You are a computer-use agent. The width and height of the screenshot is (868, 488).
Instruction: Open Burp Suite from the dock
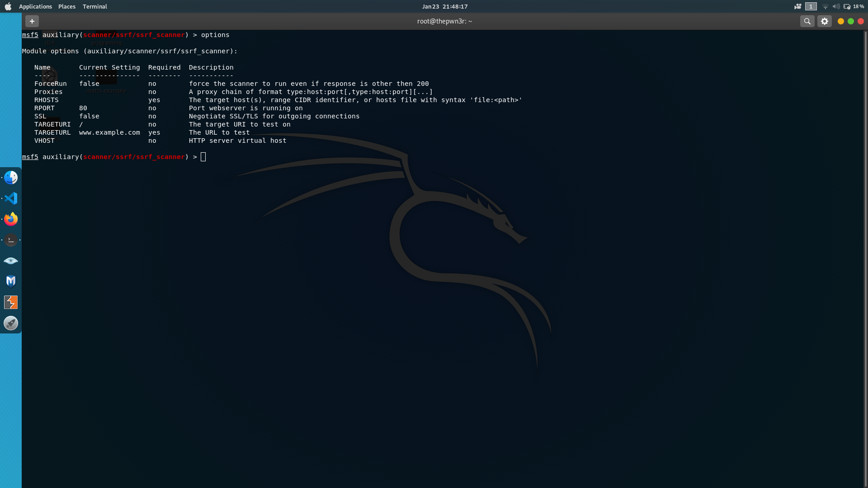pos(11,302)
